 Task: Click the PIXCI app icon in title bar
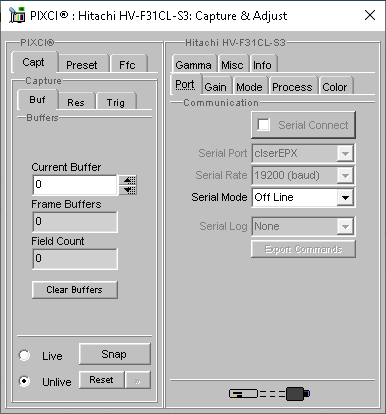(x=17, y=15)
